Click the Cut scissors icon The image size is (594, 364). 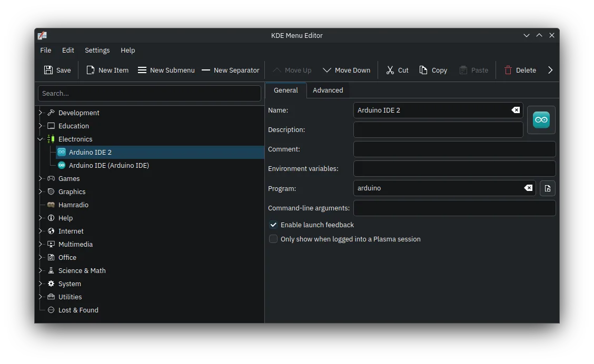point(390,70)
